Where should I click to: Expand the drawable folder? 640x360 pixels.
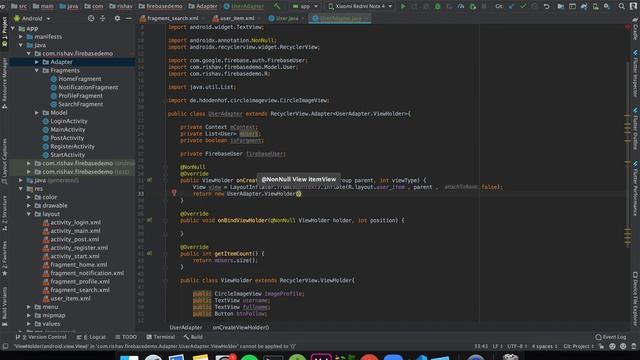pyautogui.click(x=29, y=205)
